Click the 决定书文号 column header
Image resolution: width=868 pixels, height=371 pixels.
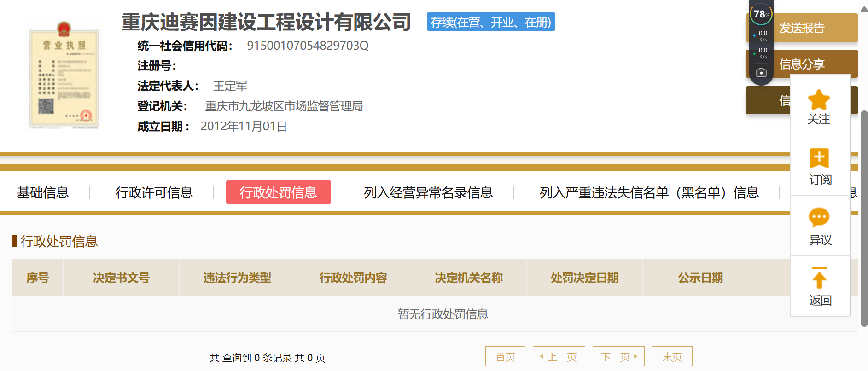tap(122, 278)
